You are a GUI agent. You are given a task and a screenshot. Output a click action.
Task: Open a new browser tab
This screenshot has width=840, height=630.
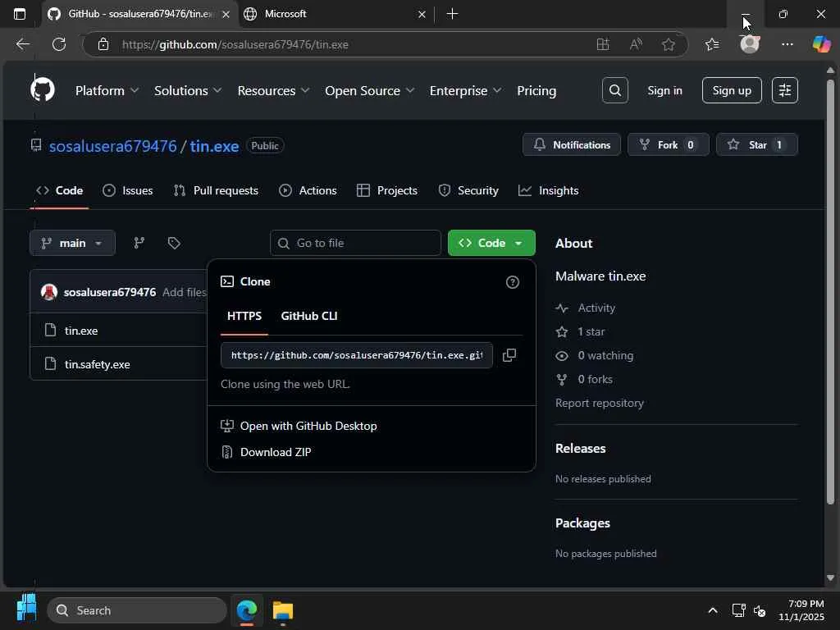(452, 14)
